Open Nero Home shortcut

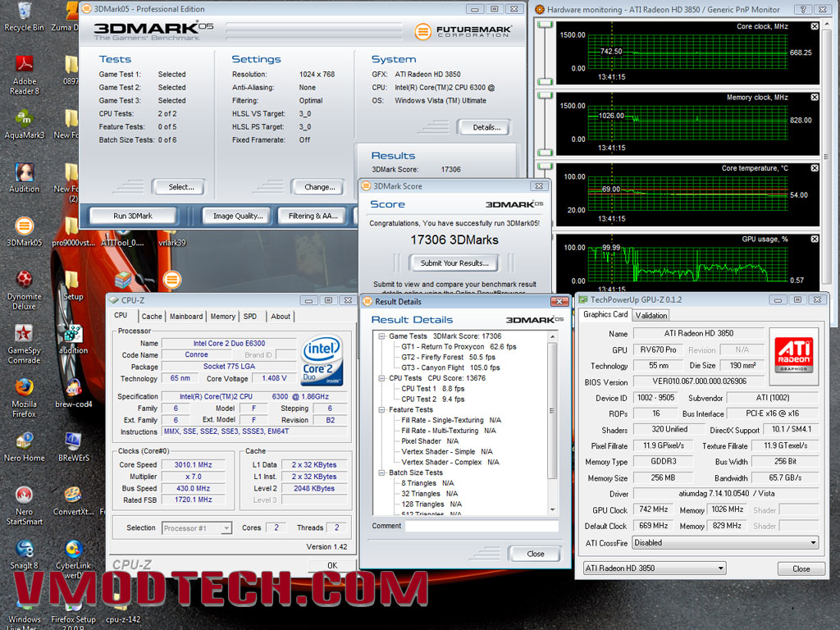pyautogui.click(x=24, y=447)
